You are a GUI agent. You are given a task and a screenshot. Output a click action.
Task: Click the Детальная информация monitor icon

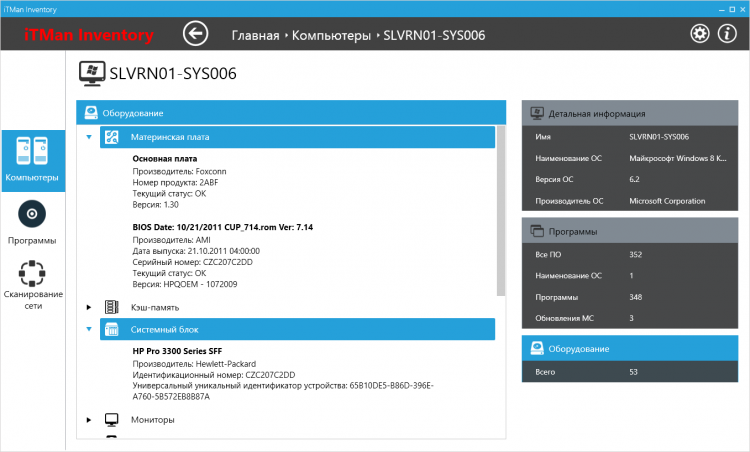tap(537, 113)
